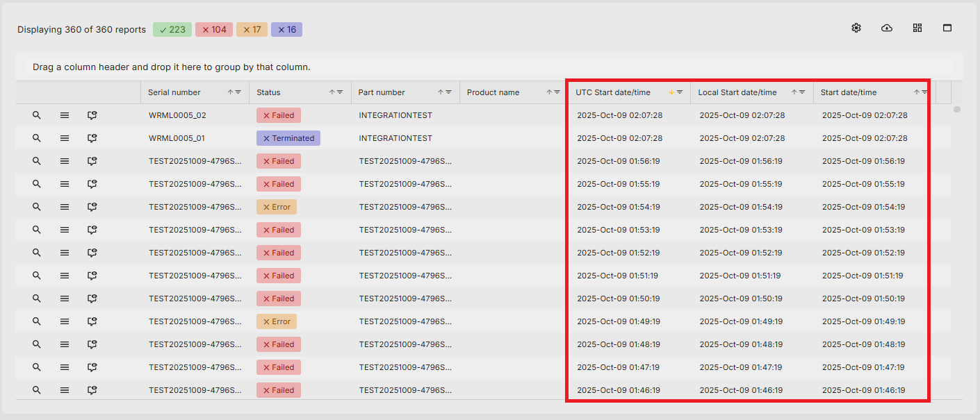This screenshot has width=980, height=420.
Task: Click Error badge on the 01:49:19 row
Action: click(x=277, y=321)
